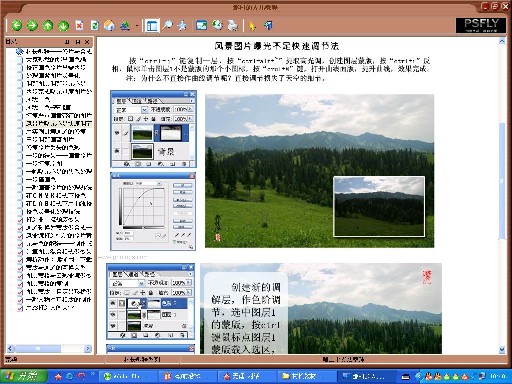
Task: Click the sidebar horizontal scrollbar thumb
Action: (x=38, y=348)
